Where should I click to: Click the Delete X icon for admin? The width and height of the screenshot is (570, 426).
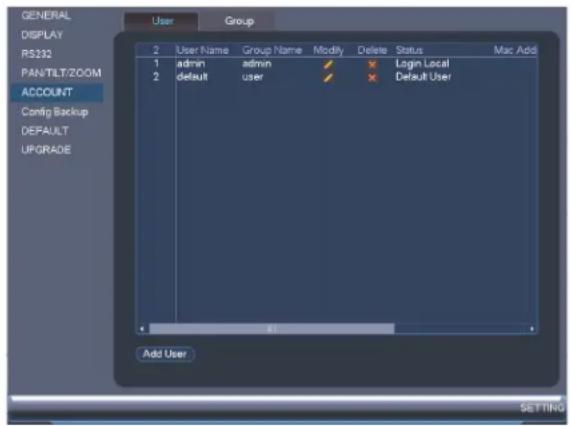(372, 64)
